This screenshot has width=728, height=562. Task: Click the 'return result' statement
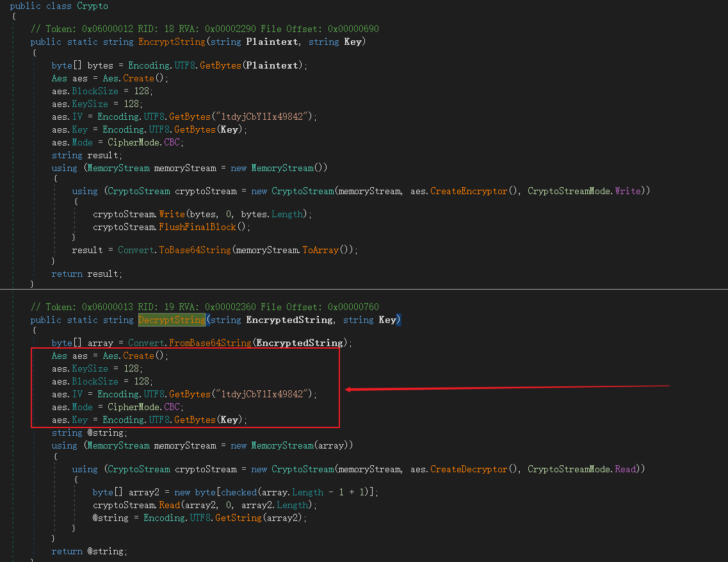click(86, 274)
